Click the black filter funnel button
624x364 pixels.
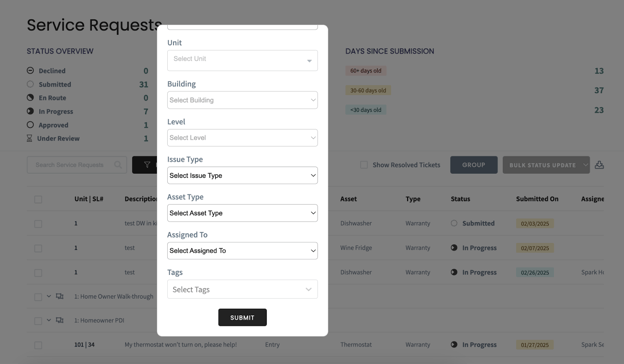145,165
